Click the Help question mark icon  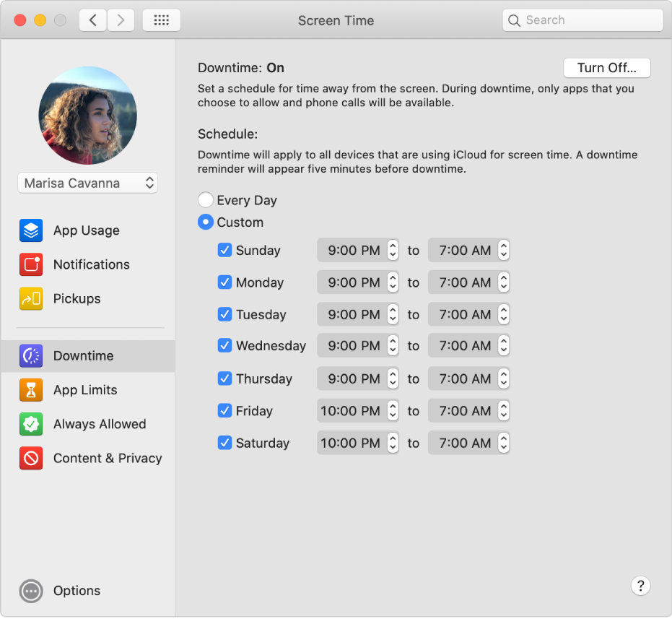(641, 586)
